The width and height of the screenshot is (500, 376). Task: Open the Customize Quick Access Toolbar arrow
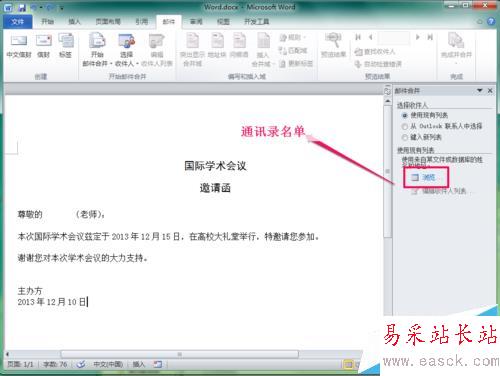pos(61,7)
